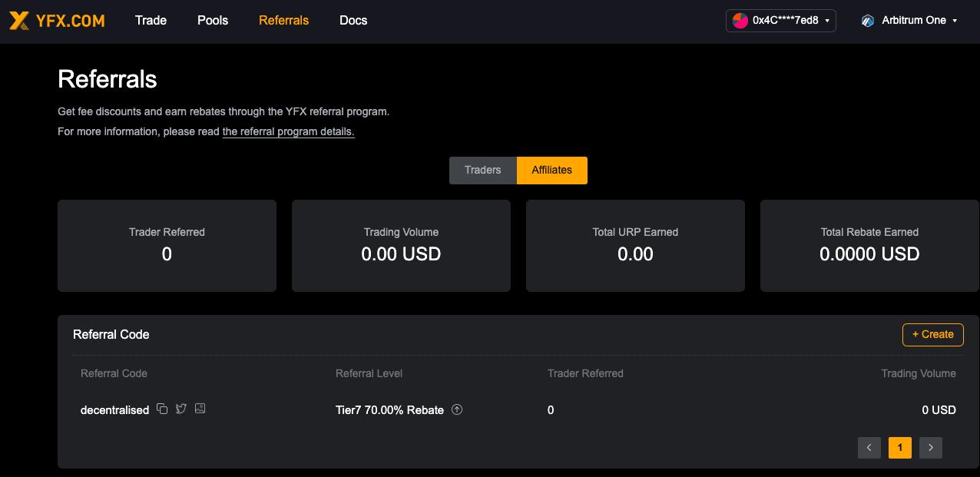Open referral code image poster icon

click(x=200, y=409)
